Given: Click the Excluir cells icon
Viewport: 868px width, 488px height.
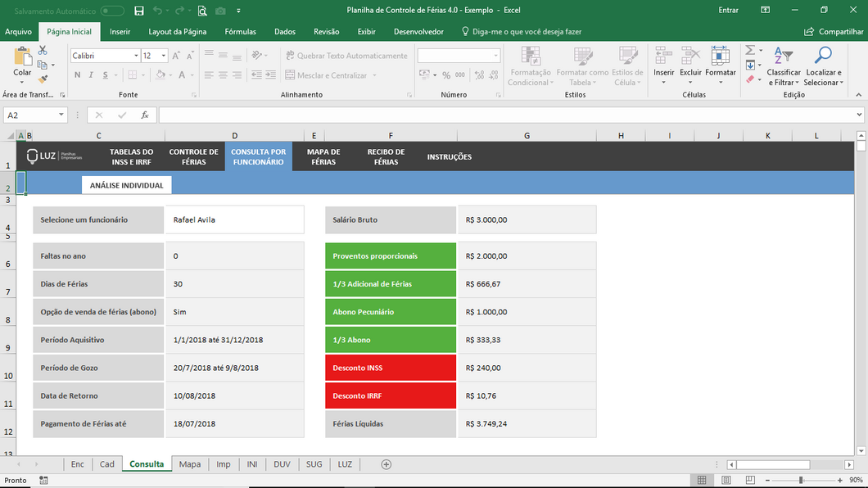Looking at the screenshot, I should point(690,56).
